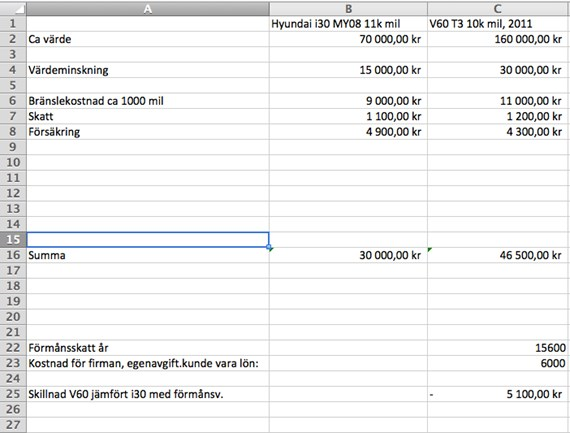570x433 pixels.
Task: Click row 22 header
Action: 13,348
